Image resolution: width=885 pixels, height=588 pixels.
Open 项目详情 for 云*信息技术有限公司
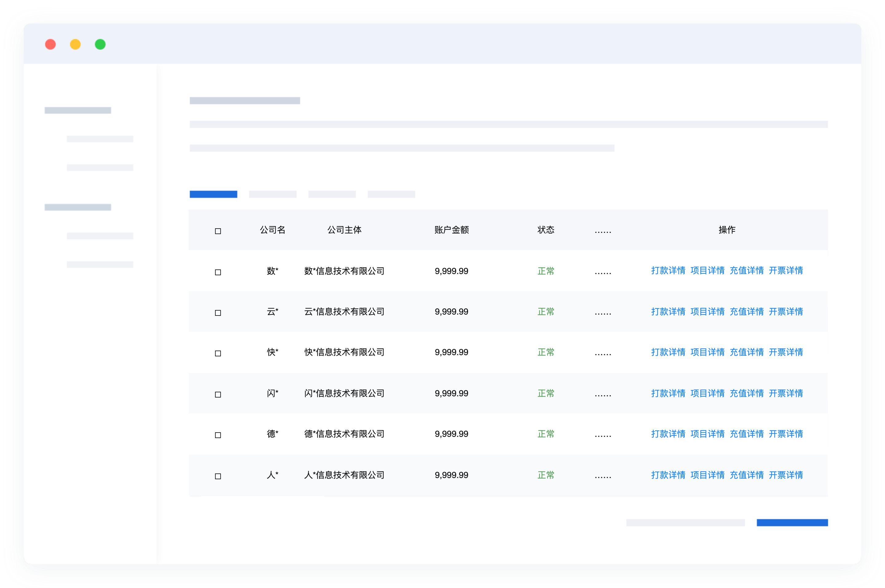[x=707, y=312]
